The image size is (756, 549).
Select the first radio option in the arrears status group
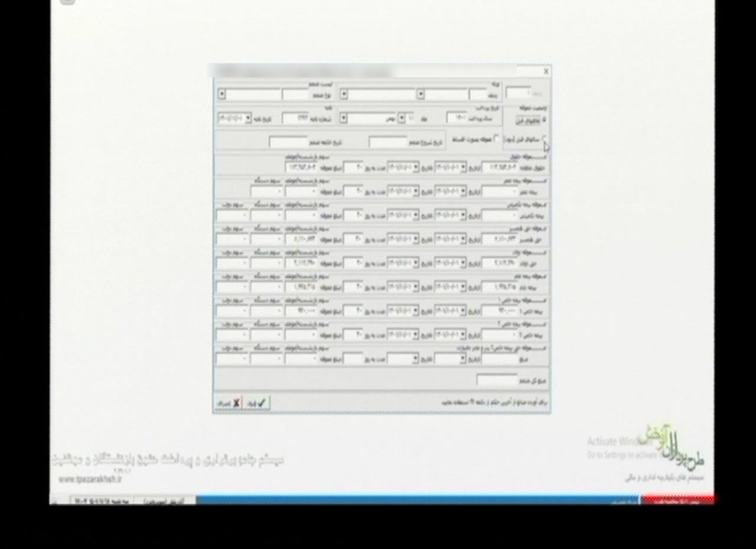[x=544, y=120]
